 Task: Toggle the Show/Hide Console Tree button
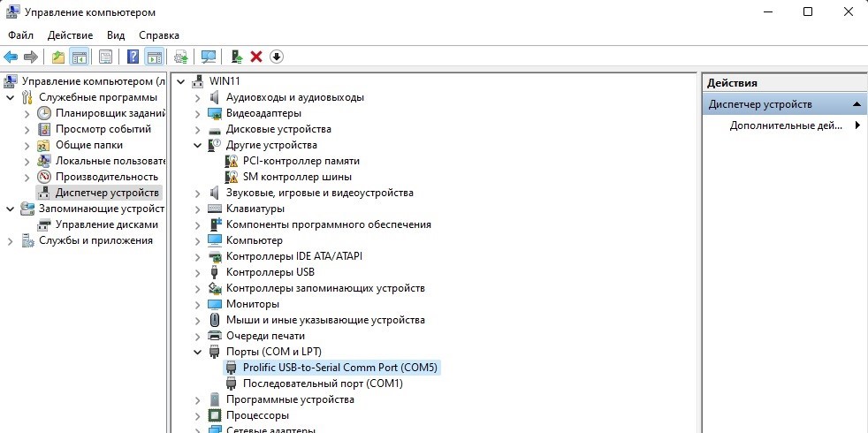[x=80, y=57]
